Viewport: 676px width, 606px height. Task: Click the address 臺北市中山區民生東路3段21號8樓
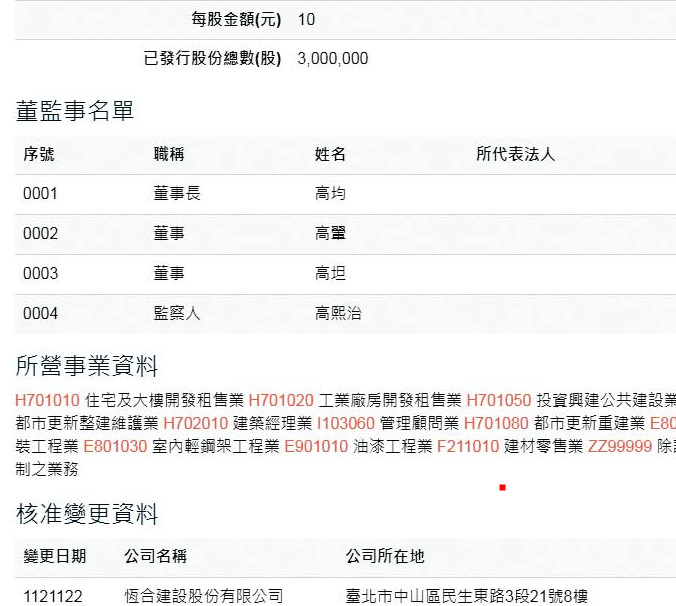(466, 597)
